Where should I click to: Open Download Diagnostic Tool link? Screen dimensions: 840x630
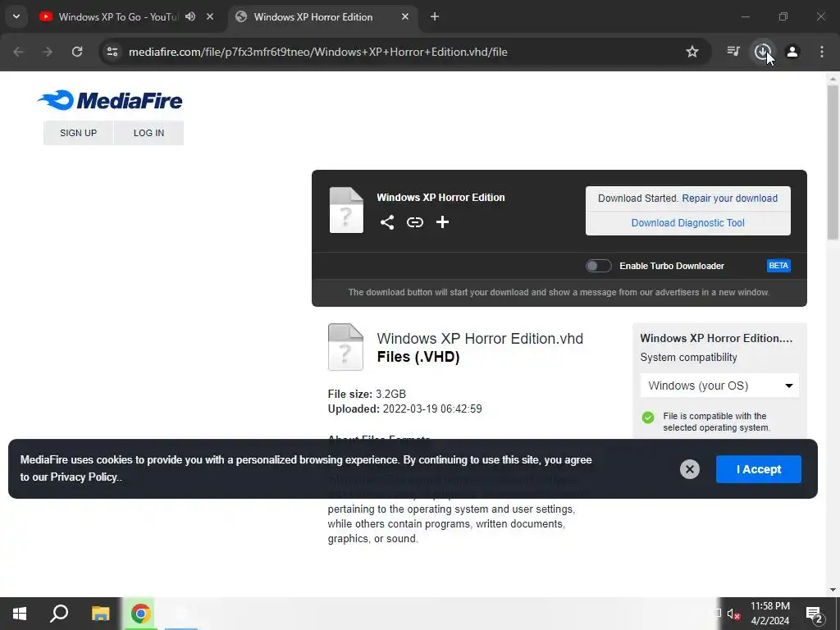[688, 223]
